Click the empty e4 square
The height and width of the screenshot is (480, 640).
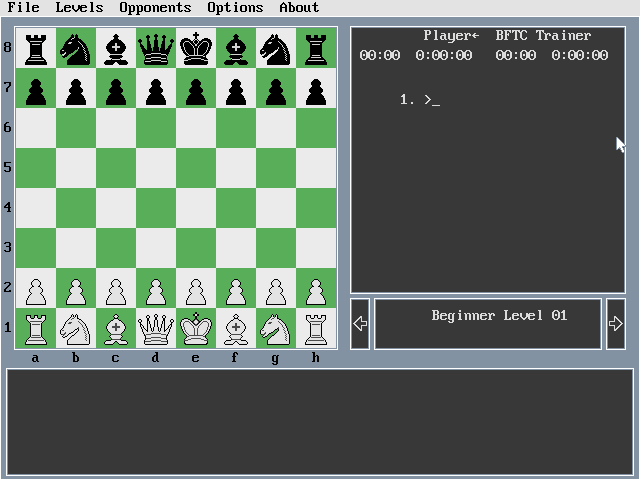[196, 208]
